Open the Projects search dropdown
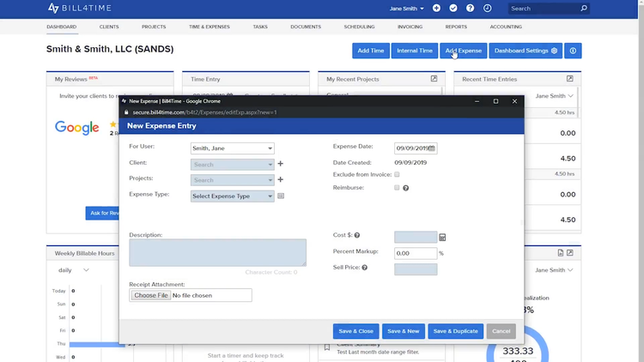This screenshot has width=644, height=362. coord(233,180)
